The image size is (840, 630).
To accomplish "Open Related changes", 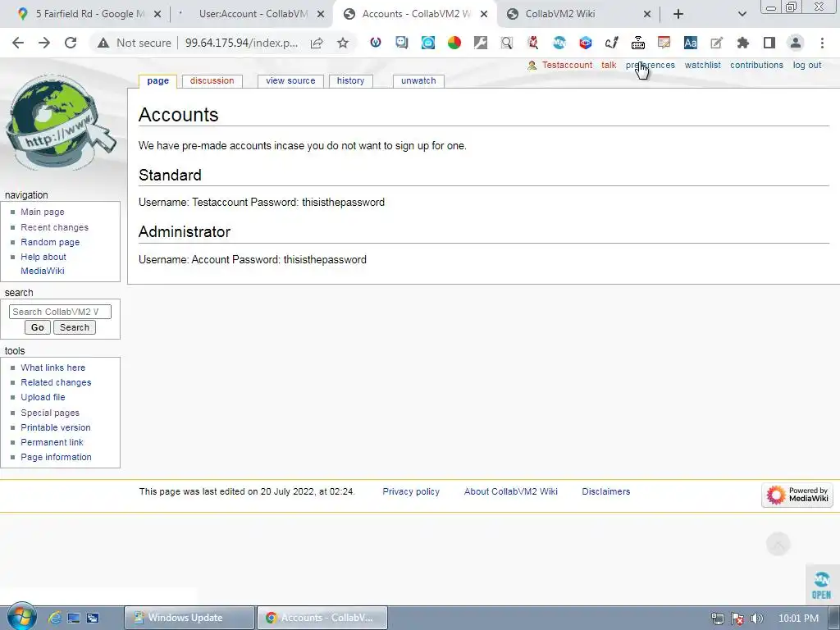I will click(56, 382).
